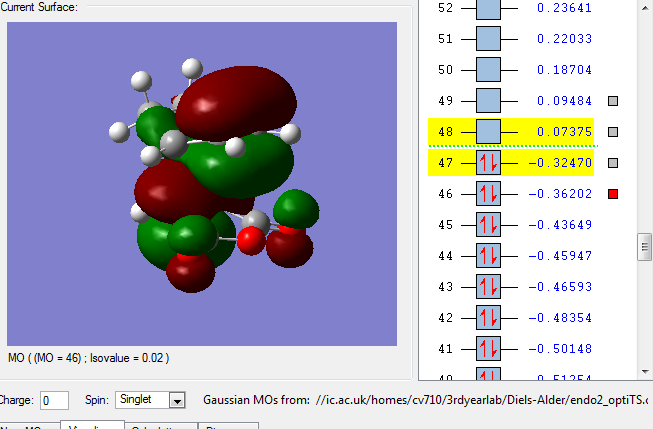Toggle paired-electron box of MO 44

tap(488, 255)
